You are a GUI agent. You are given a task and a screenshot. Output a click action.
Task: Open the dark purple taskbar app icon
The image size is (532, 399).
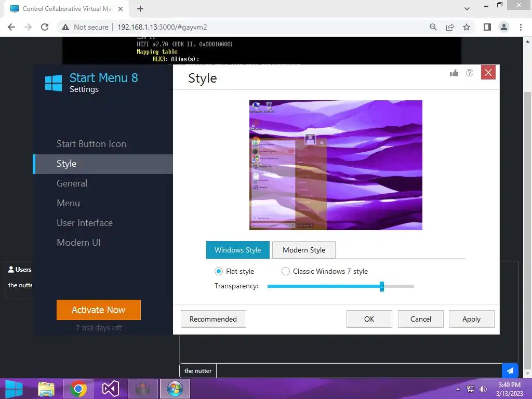click(x=143, y=389)
